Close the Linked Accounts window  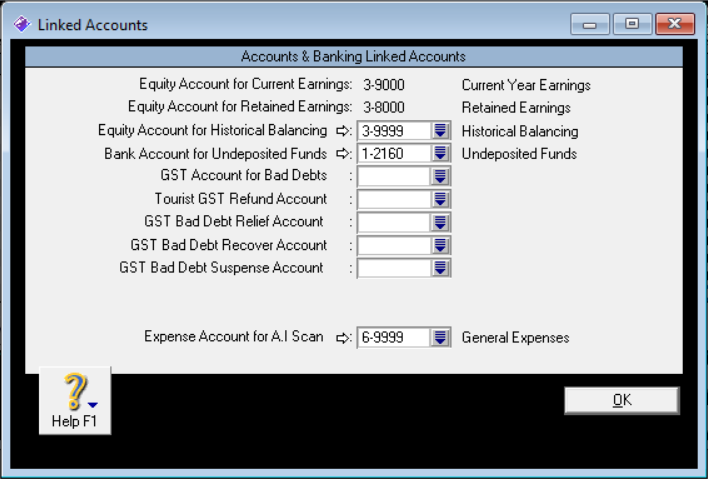pos(675,24)
